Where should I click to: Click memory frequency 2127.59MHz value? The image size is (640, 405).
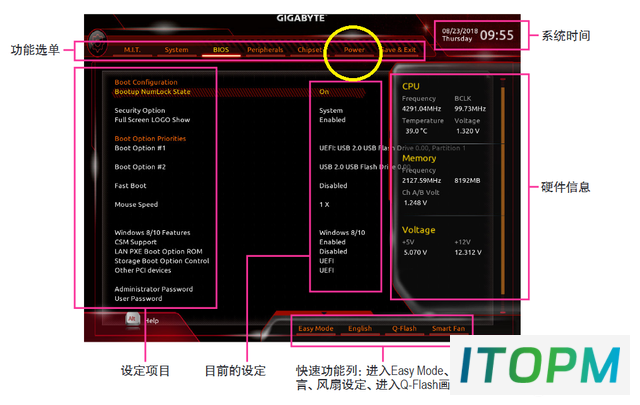[421, 180]
